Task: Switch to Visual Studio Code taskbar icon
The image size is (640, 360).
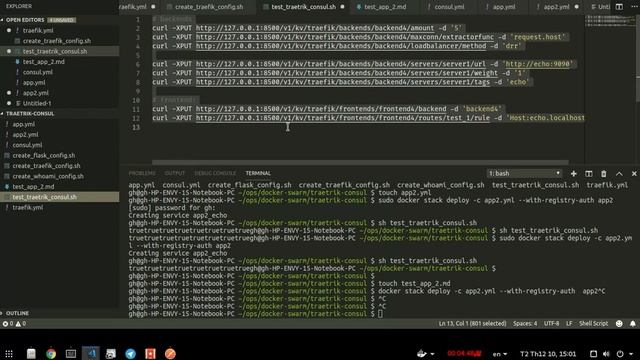Action: [x=91, y=353]
